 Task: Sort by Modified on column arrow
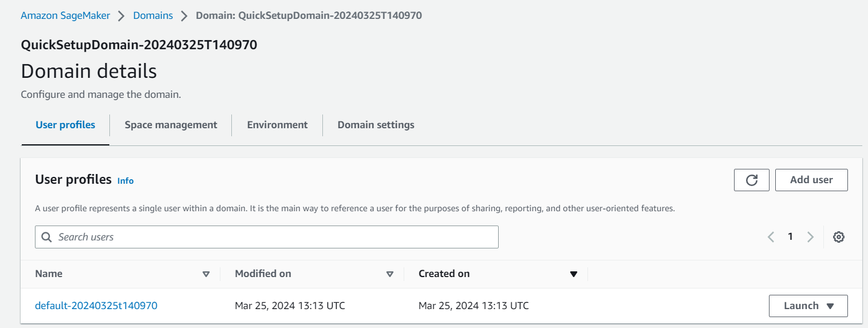(390, 274)
